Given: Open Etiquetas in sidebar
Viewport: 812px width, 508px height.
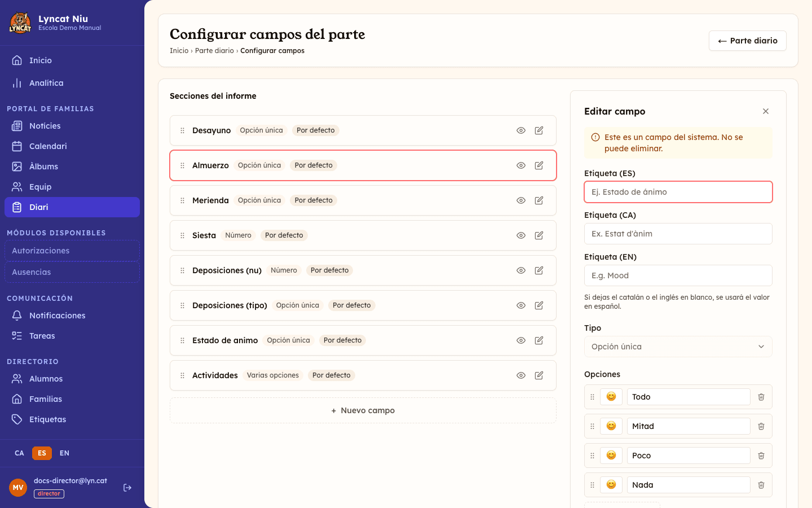Looking at the screenshot, I should tap(72, 419).
